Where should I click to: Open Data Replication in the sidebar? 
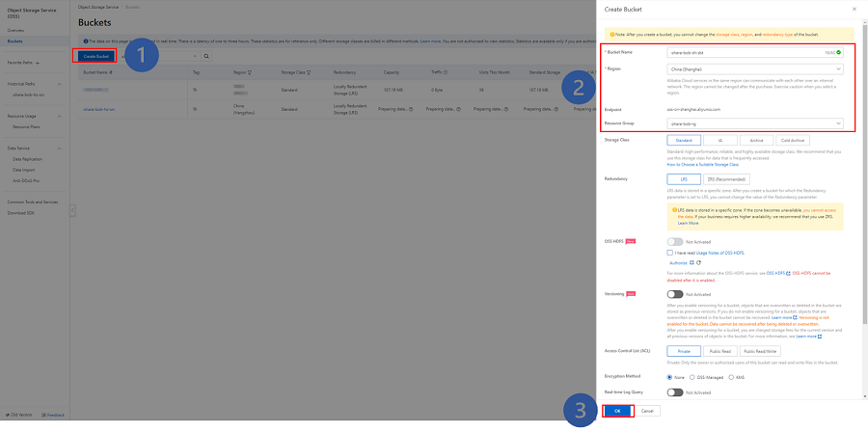[x=28, y=159]
